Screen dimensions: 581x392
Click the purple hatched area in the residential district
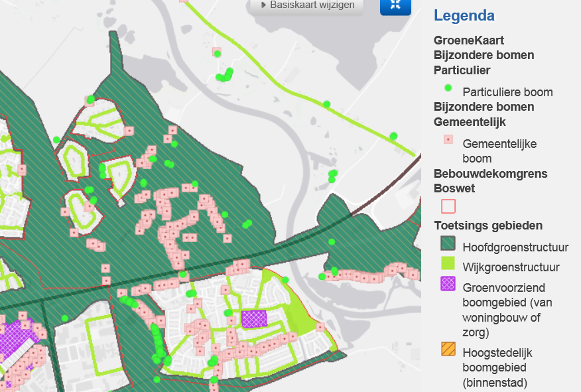254,319
